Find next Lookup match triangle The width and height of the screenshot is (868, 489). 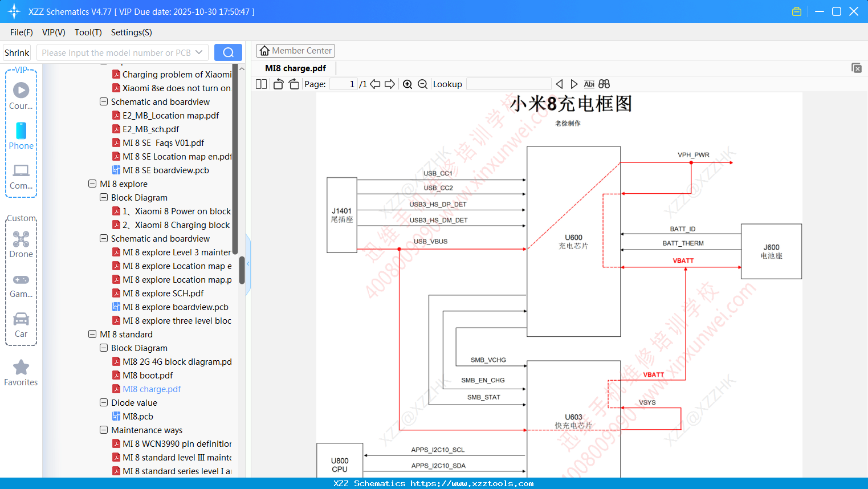574,84
